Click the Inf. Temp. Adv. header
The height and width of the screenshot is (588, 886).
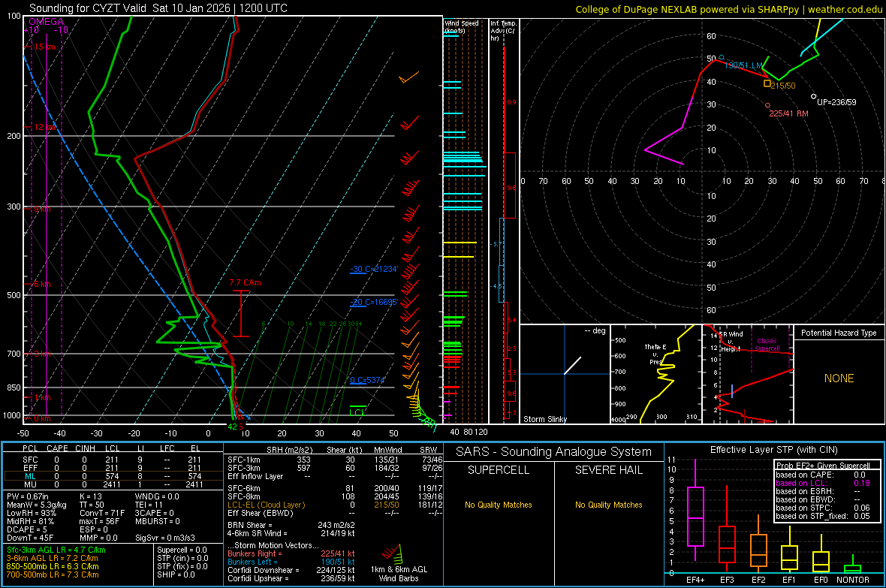point(503,31)
